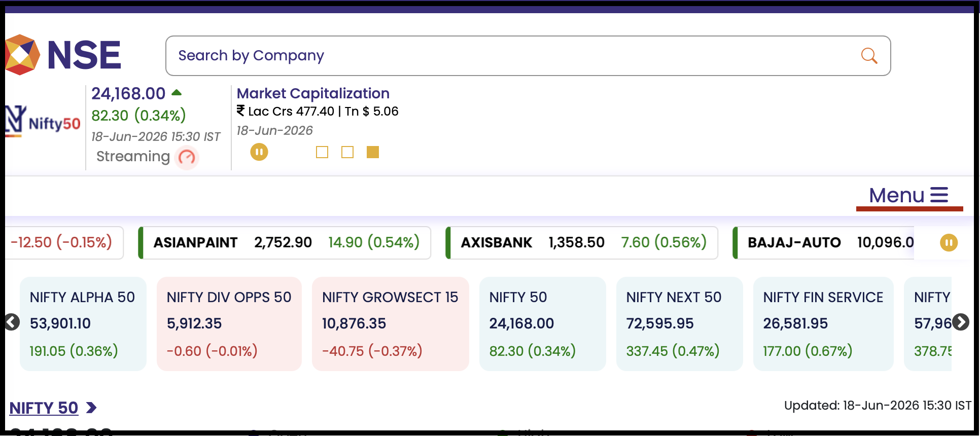Click the -12.50 (-0.15%) ticker card
Image resolution: width=980 pixels, height=436 pixels.
[64, 242]
